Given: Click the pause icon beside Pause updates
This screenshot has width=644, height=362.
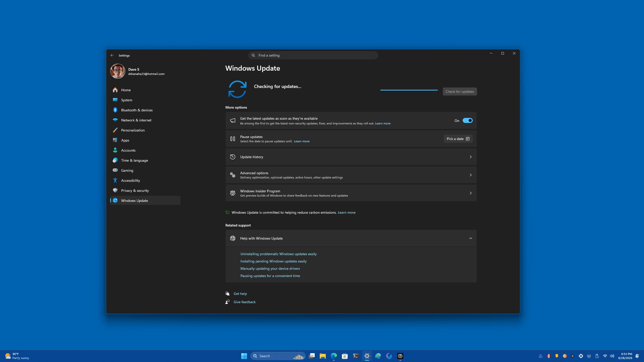Looking at the screenshot, I should click(233, 139).
